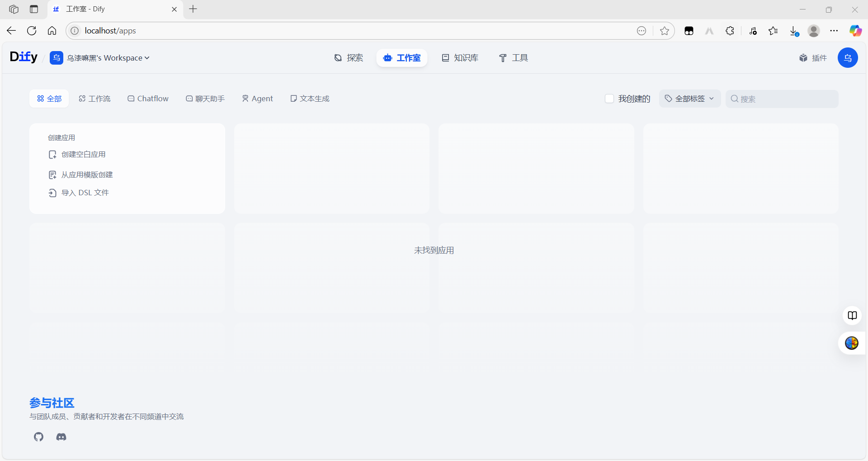Click the Dify logo
The image size is (868, 461).
click(x=24, y=57)
